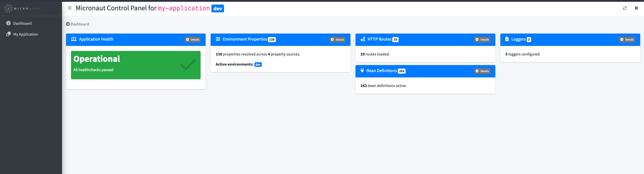Click the green Operational status panel

coord(136,65)
